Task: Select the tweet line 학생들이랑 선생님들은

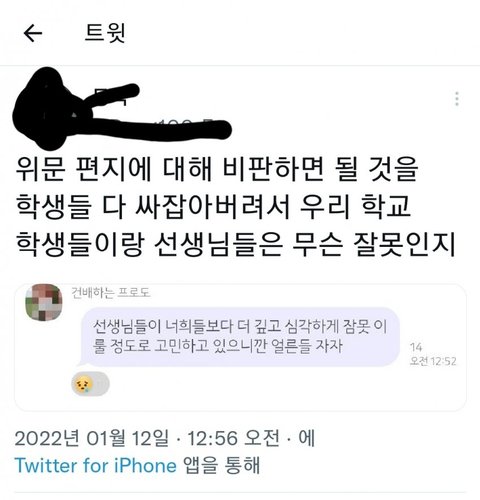Action: (x=235, y=244)
